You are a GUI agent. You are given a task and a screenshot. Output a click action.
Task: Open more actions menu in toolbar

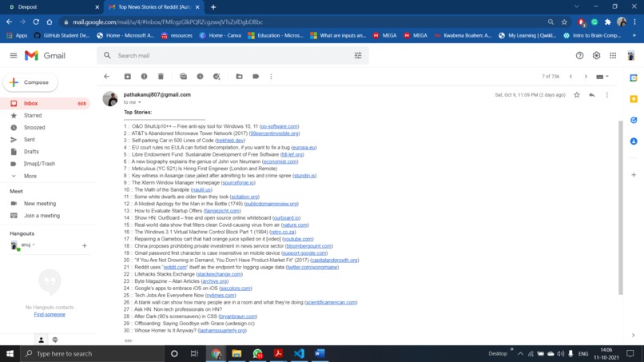[x=271, y=77]
